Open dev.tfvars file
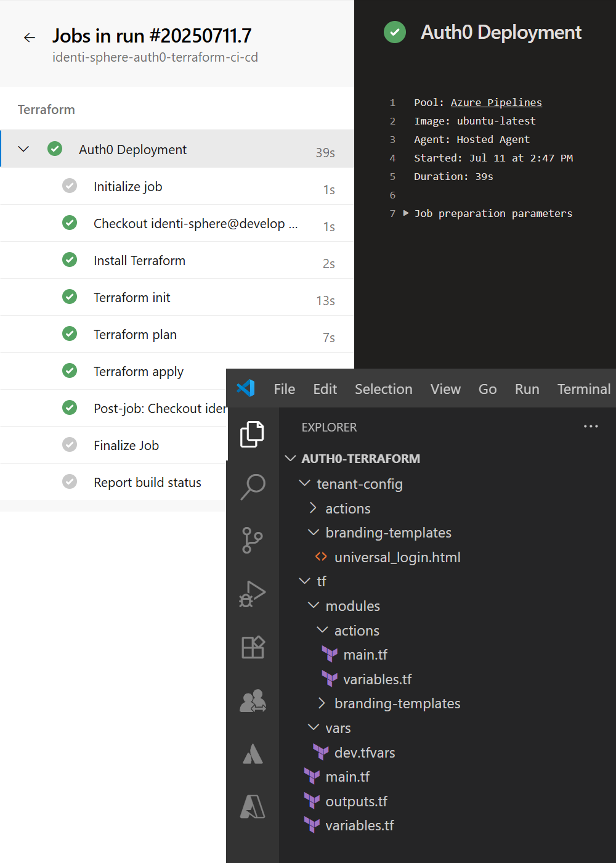 (364, 753)
